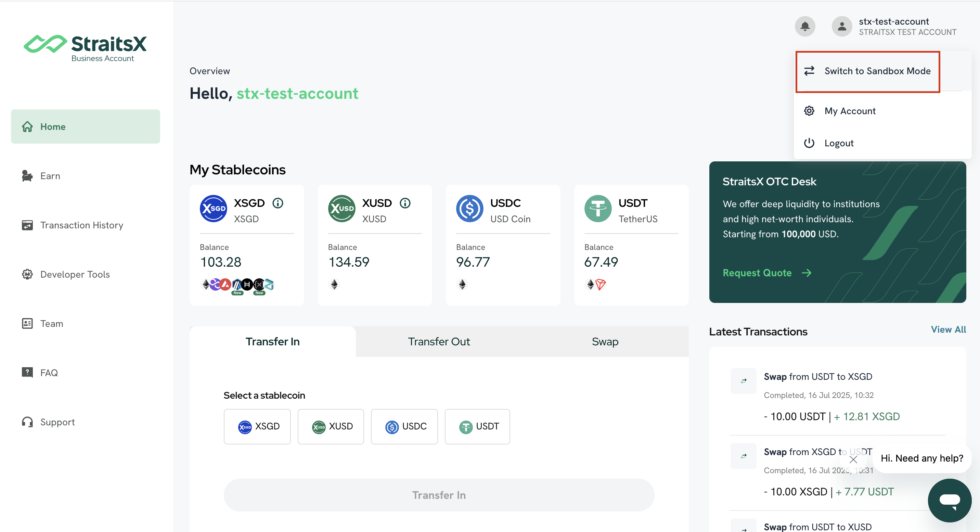Click View All latest transactions
The height and width of the screenshot is (532, 980).
pyautogui.click(x=948, y=330)
